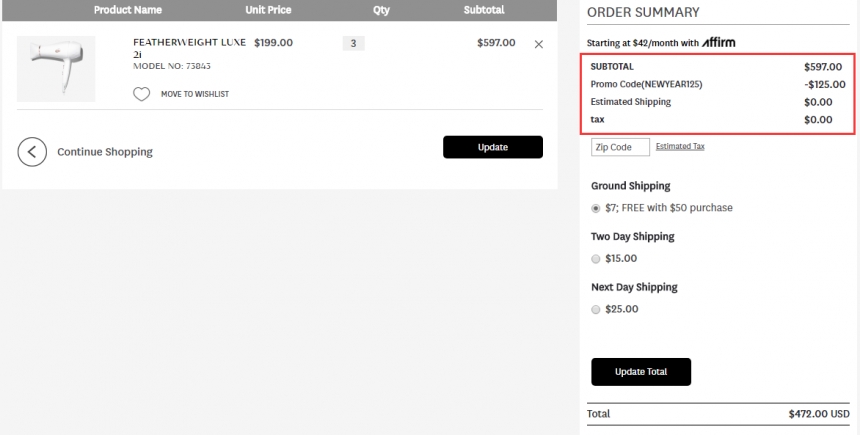Viewport: 860px width, 435px height.
Task: Click the Qty column header
Action: [381, 10]
